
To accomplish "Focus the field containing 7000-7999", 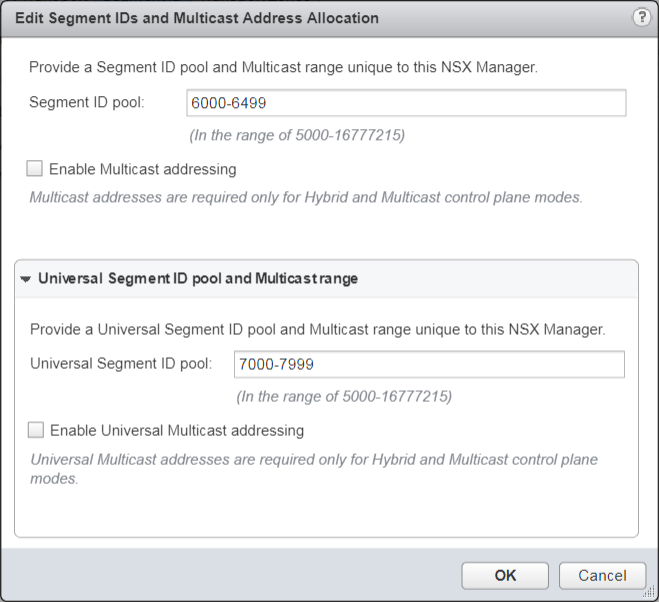I will [x=428, y=364].
